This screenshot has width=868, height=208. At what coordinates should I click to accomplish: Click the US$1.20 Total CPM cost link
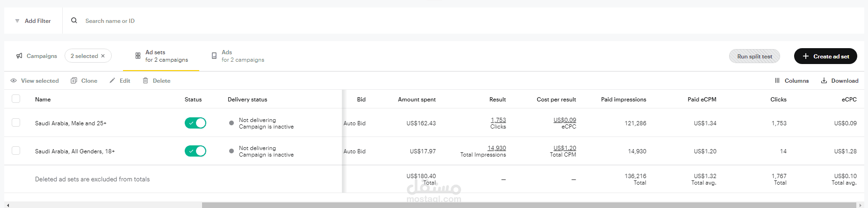(x=565, y=148)
